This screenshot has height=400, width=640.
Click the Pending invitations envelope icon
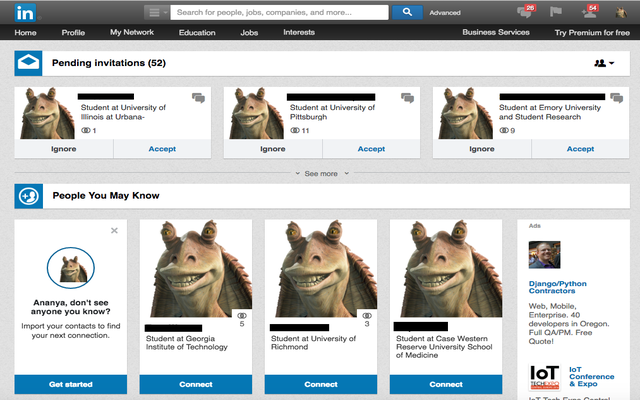click(x=28, y=63)
